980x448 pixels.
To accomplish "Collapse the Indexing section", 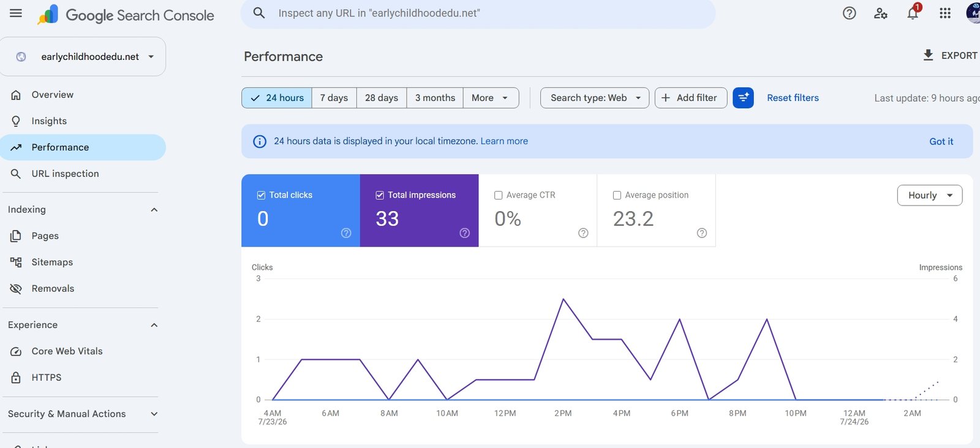I will (x=154, y=210).
